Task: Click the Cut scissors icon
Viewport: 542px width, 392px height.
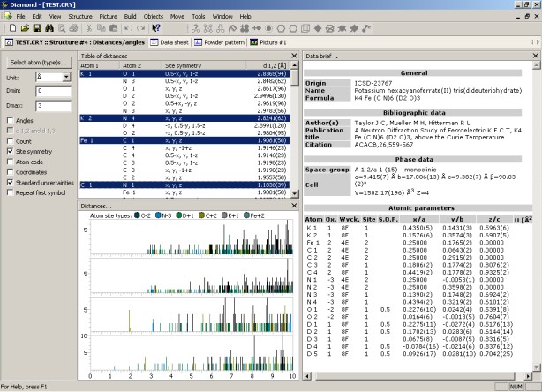Action: pos(90,28)
